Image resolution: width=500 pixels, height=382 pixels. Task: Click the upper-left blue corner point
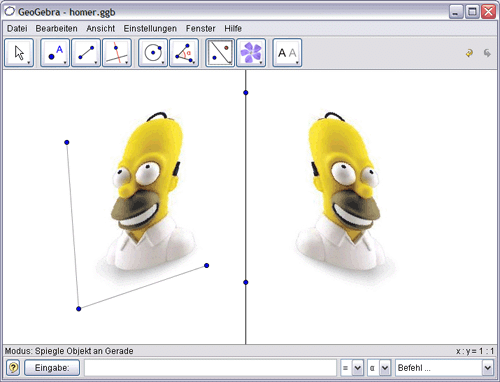pos(67,142)
